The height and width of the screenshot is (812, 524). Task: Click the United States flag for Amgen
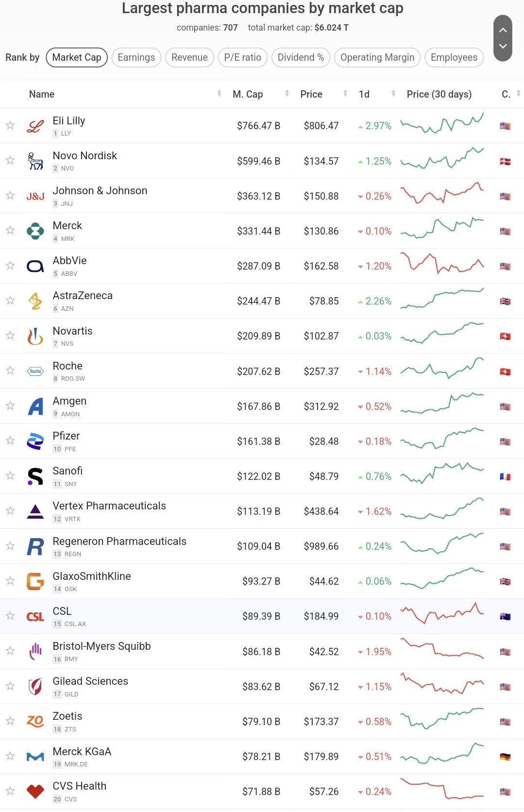[x=505, y=407]
